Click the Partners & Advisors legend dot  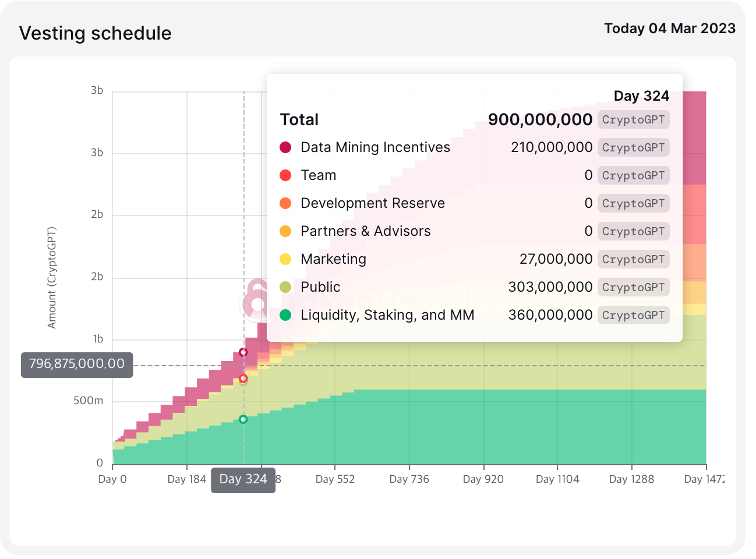pos(285,231)
